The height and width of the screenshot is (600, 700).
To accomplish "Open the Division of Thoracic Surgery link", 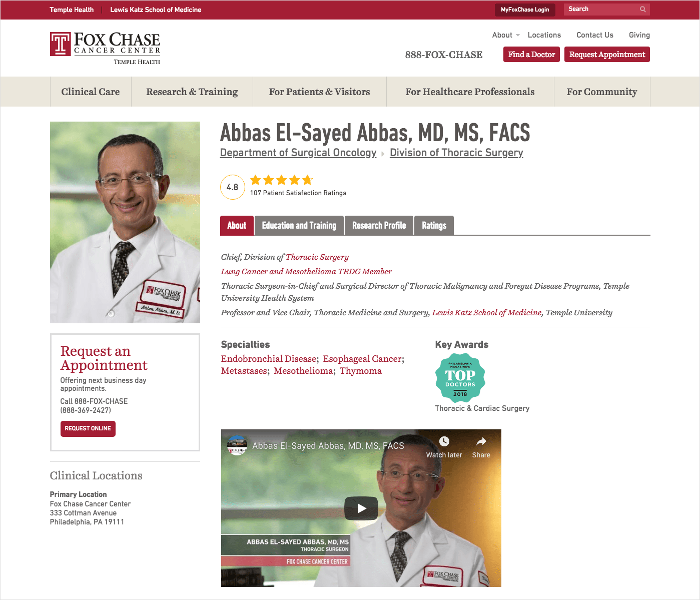I will [x=456, y=153].
